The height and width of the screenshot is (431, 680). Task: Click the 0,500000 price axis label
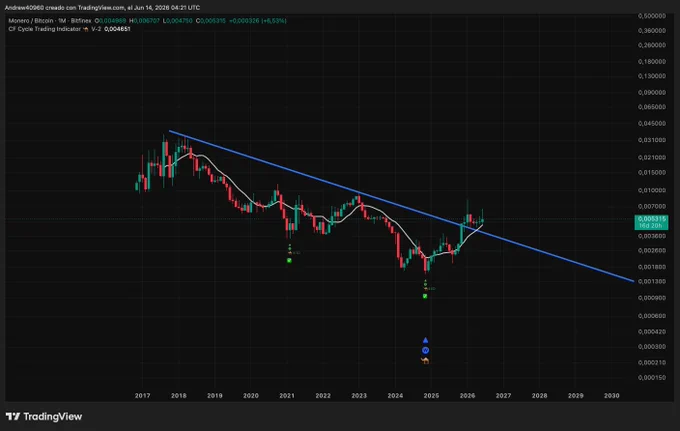pos(652,16)
